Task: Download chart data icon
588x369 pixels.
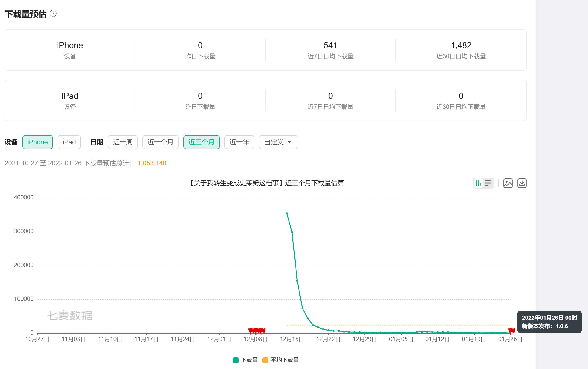Action: pyautogui.click(x=522, y=183)
